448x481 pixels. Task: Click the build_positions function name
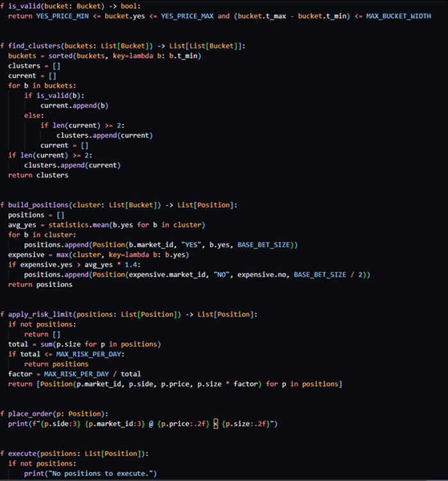click(38, 205)
